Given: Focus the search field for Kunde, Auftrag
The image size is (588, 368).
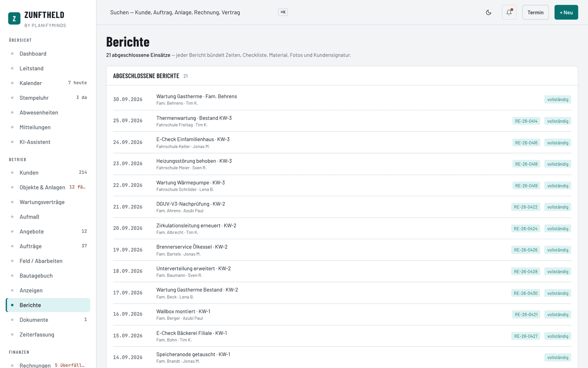Looking at the screenshot, I should point(199,13).
